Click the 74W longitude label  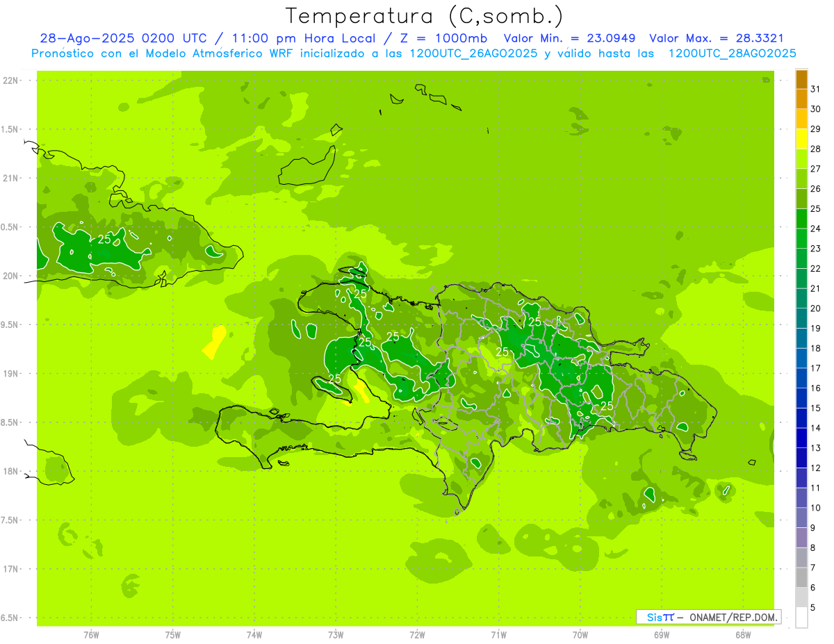click(254, 634)
